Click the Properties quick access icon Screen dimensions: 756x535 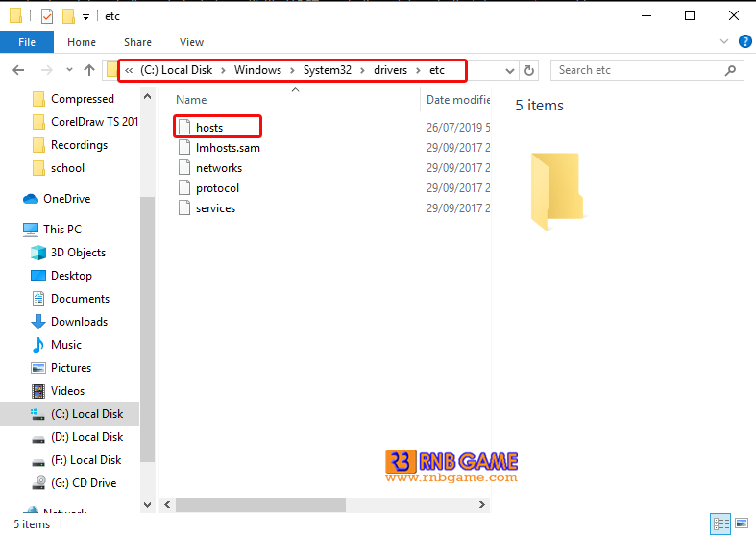coord(47,16)
